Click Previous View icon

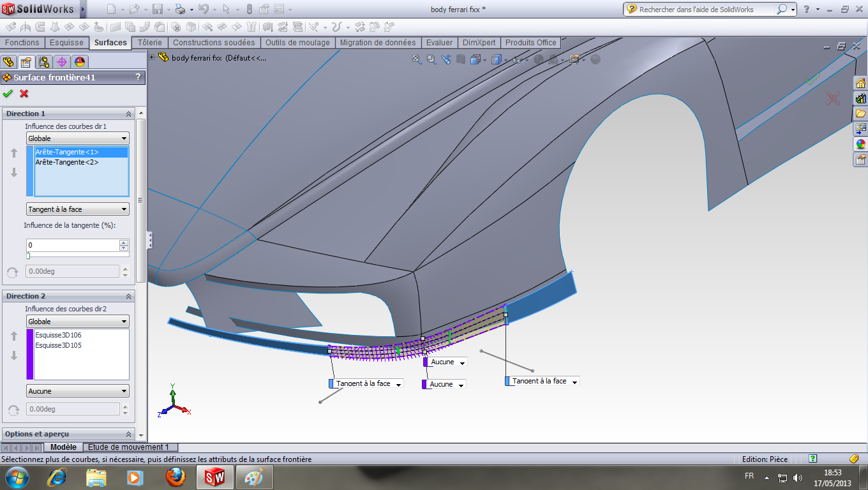pos(445,59)
